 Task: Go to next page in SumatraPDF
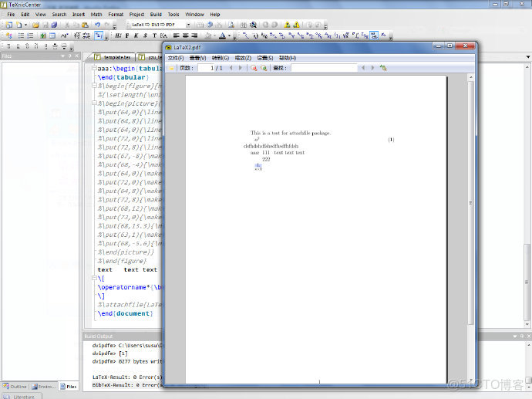[241, 68]
